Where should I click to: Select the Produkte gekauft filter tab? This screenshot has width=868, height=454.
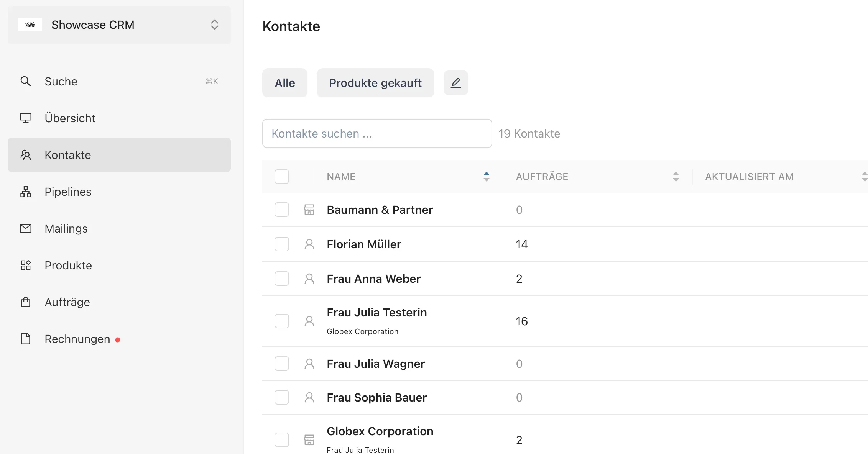(x=375, y=83)
